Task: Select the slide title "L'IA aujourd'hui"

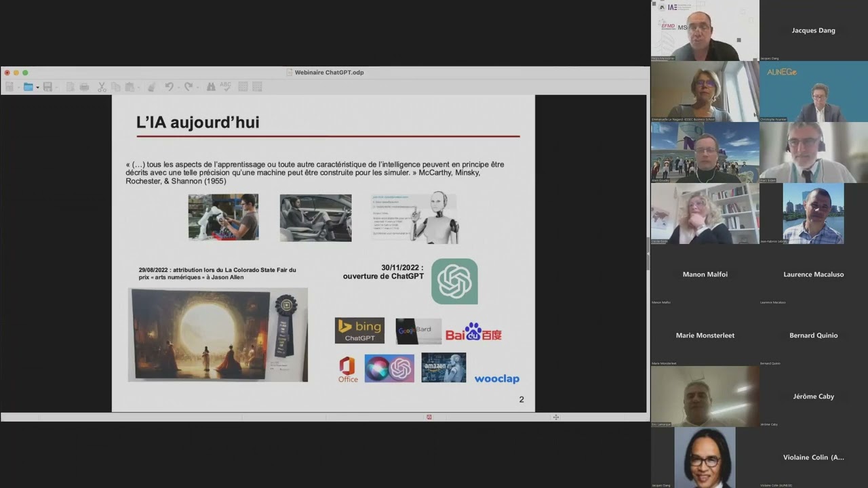Action: tap(198, 123)
